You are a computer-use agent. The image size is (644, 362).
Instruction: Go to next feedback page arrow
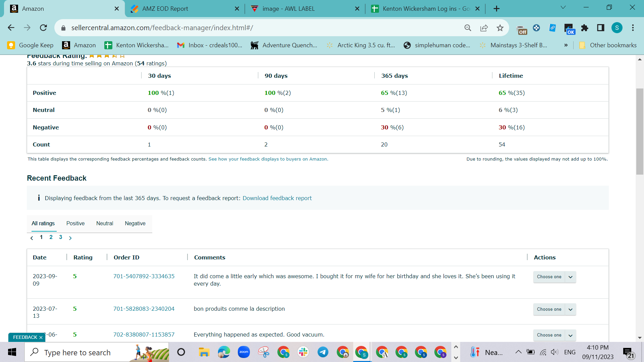coord(70,238)
